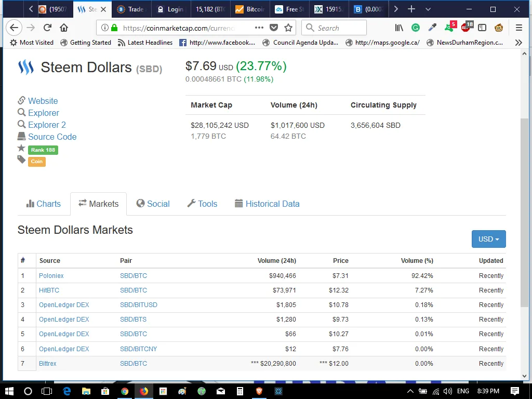Open the volume control in tray
Image resolution: width=532 pixels, height=399 pixels.
tap(447, 391)
